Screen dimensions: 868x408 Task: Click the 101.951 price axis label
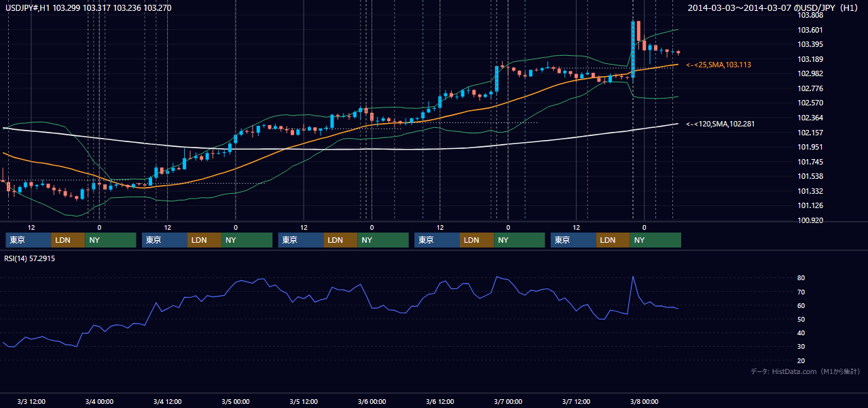(810, 147)
